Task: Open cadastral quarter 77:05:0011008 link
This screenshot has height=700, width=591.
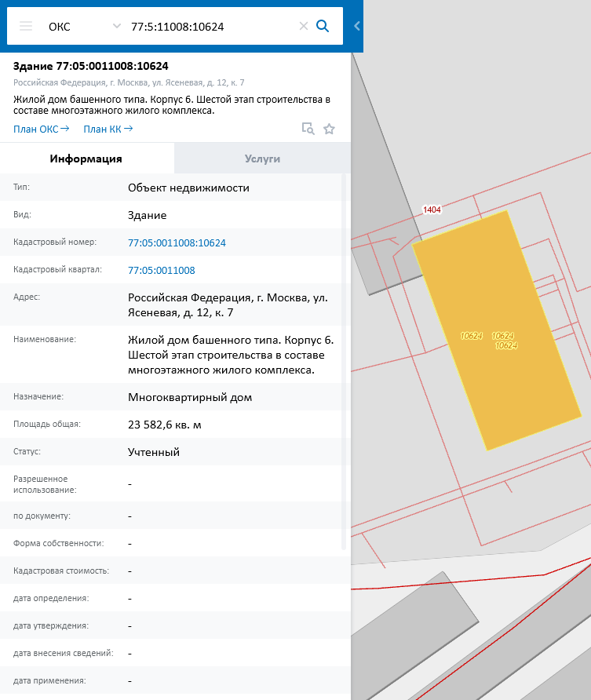Action: pos(161,270)
